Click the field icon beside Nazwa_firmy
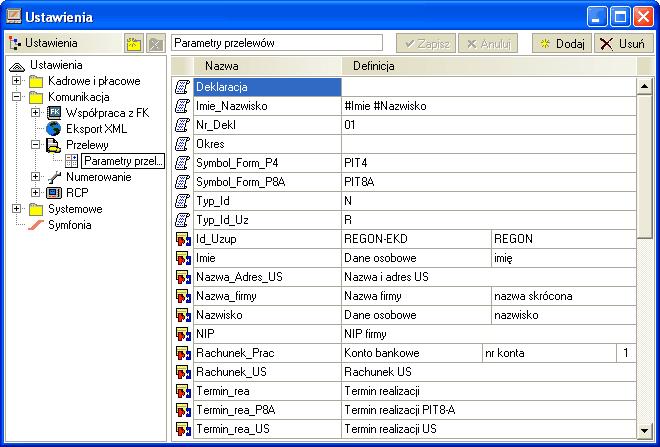The image size is (660, 447). [x=183, y=296]
